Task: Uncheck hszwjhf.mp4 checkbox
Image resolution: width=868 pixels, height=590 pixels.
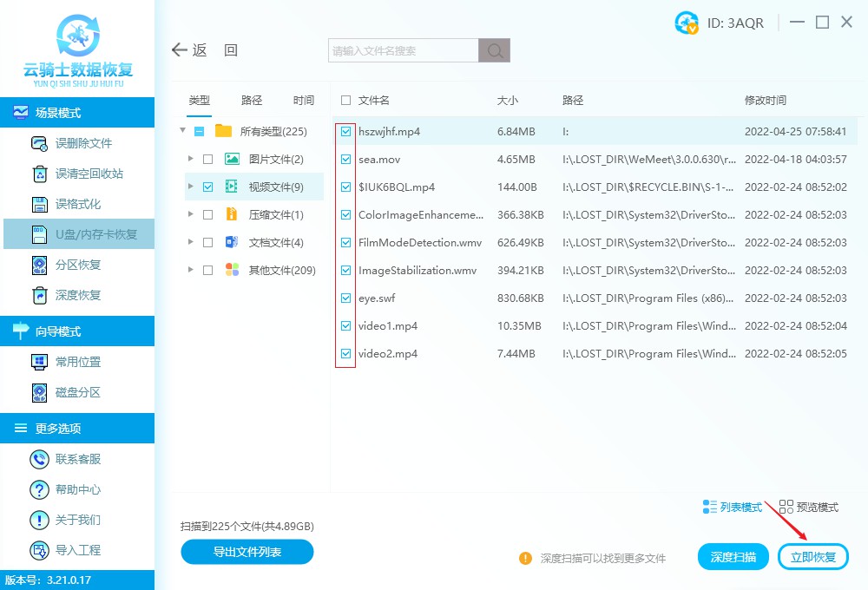Action: pos(346,131)
